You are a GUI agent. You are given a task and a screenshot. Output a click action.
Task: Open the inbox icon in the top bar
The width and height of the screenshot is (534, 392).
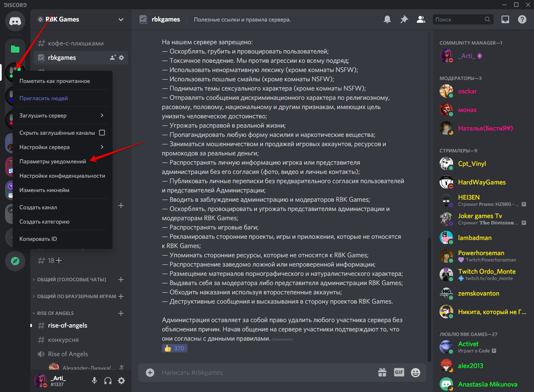click(505, 19)
